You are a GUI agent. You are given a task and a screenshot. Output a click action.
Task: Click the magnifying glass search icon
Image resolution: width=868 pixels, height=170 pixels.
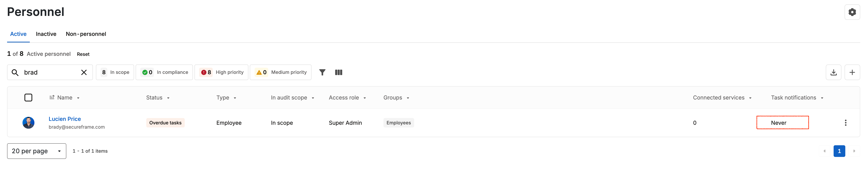point(15,72)
